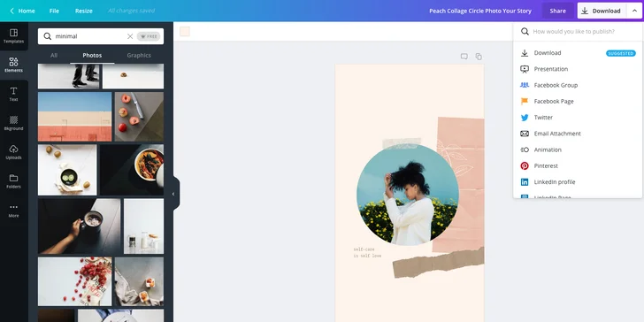The width and height of the screenshot is (644, 322).
Task: Click the SUGGESTED badge next to Download
Action: tap(621, 53)
